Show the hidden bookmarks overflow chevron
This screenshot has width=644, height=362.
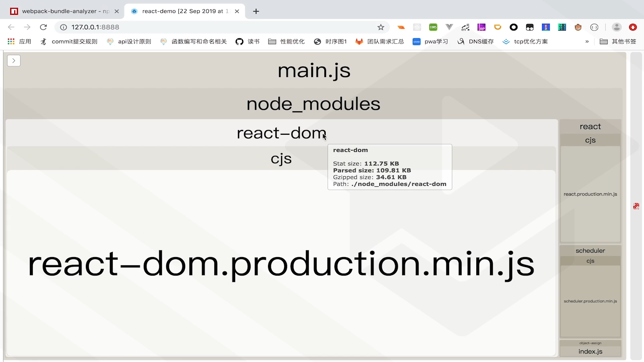[x=587, y=42]
